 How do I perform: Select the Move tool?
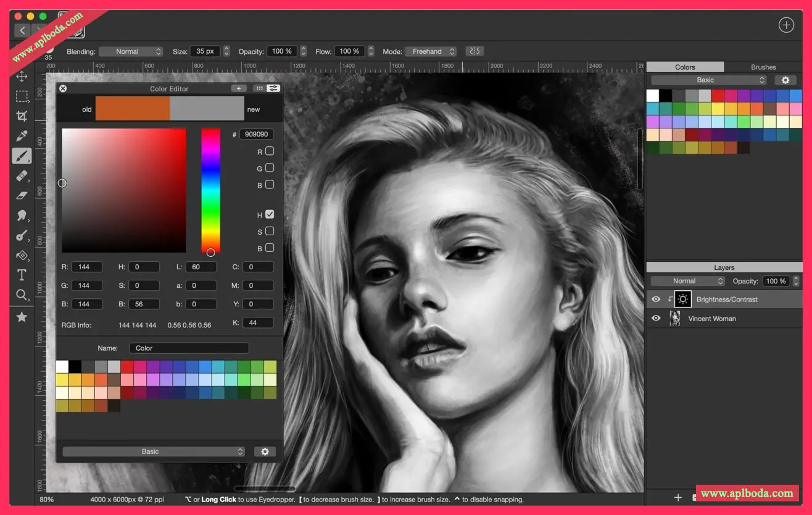click(x=22, y=77)
